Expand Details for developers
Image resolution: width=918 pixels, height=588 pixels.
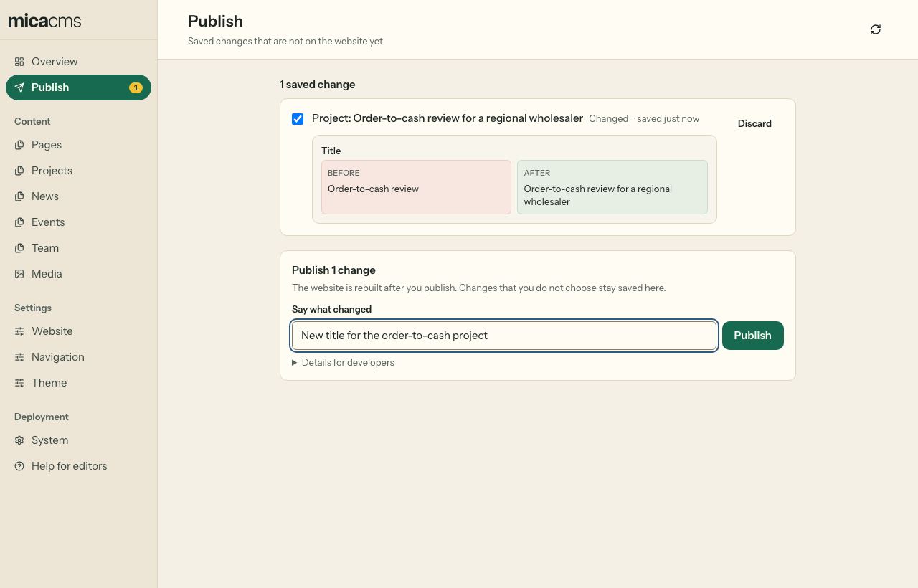[x=343, y=363]
